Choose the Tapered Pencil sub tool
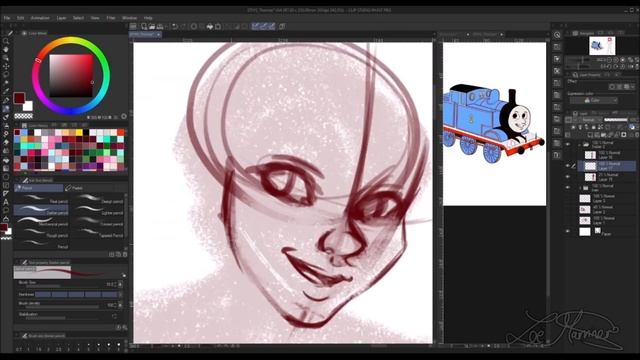 point(96,233)
